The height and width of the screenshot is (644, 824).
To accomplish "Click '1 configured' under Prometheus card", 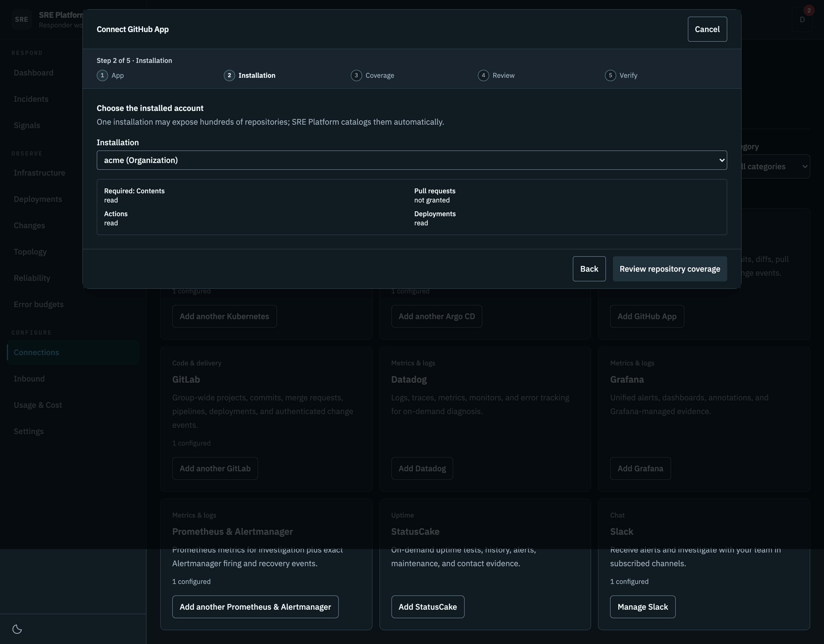I will pyautogui.click(x=192, y=582).
